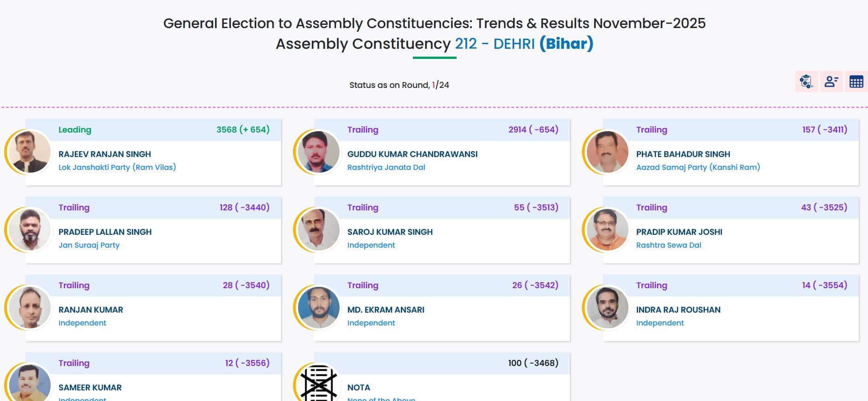
Task: Click the 2914 (-654) vote count
Action: (533, 130)
